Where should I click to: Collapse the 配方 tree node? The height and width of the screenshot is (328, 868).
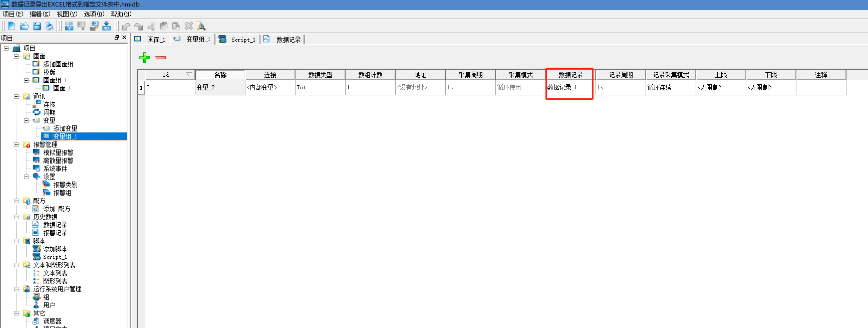point(17,201)
